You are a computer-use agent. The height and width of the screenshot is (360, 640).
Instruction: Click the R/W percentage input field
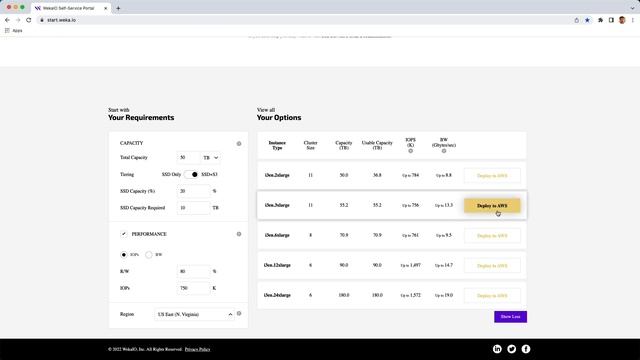(x=193, y=271)
